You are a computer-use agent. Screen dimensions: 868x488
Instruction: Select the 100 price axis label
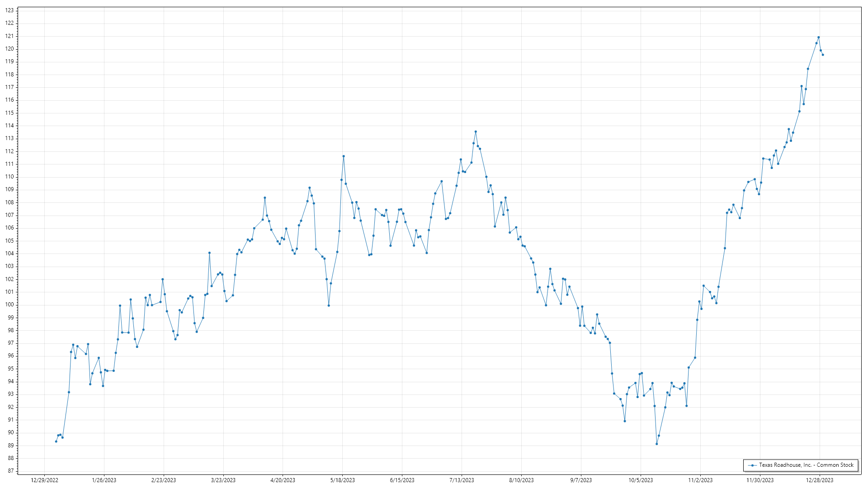pos(9,305)
